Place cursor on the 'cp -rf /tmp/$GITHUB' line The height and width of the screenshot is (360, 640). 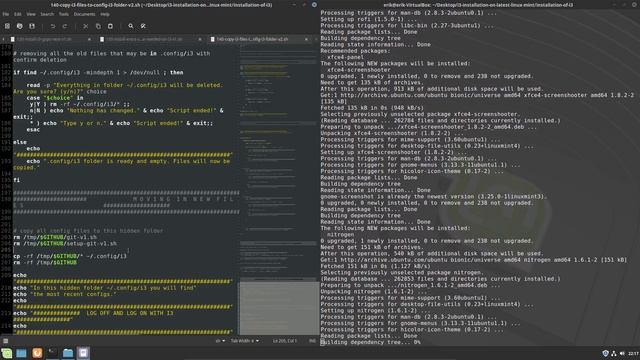[x=70, y=256]
